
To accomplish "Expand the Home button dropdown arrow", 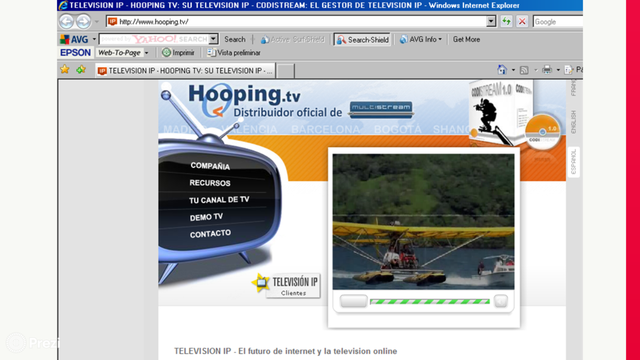I will click(513, 70).
